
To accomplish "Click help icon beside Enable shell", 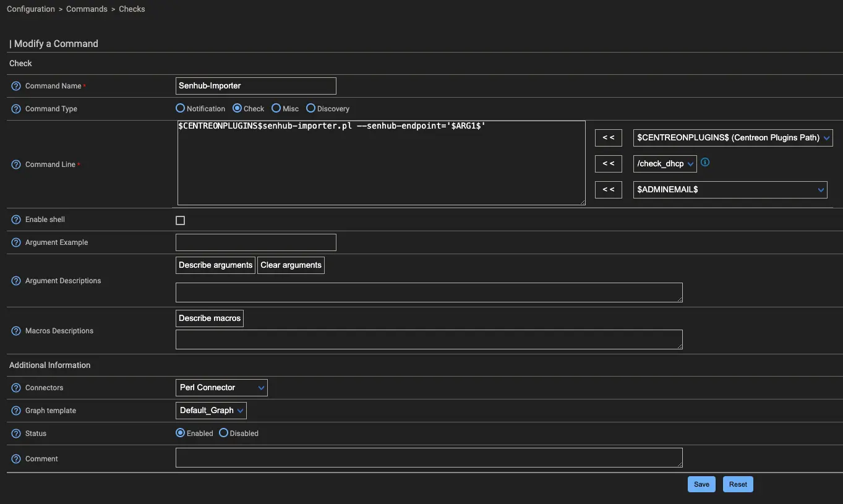I will [x=17, y=220].
